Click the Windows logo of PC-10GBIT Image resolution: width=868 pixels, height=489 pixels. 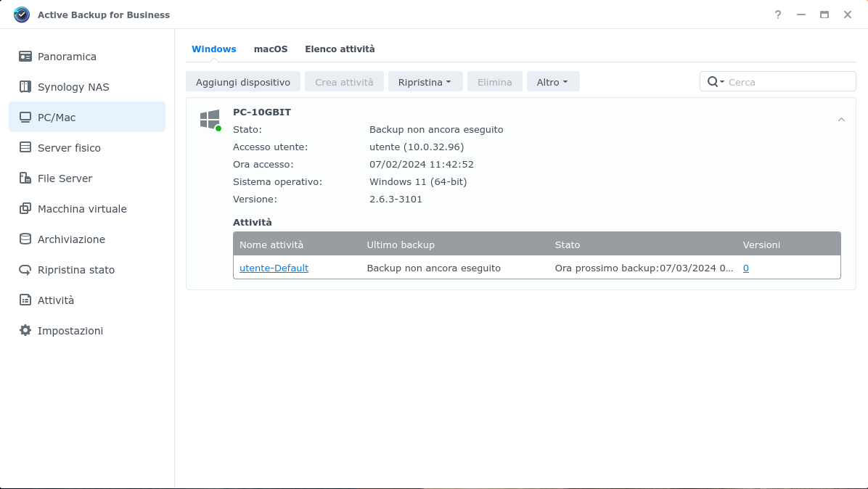coord(210,119)
